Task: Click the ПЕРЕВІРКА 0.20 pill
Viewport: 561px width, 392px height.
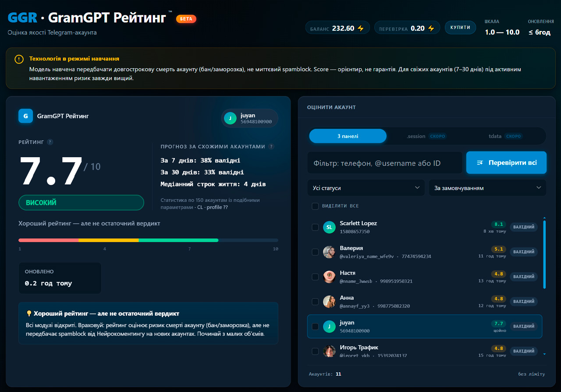Action: click(x=407, y=28)
